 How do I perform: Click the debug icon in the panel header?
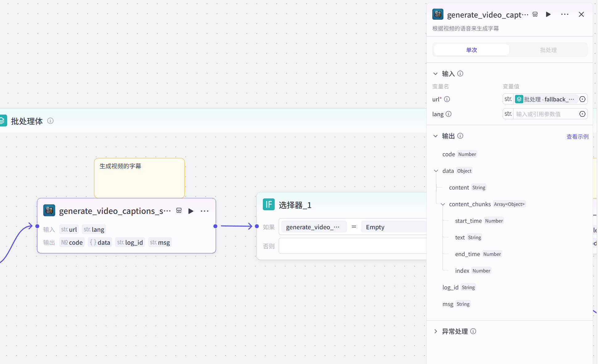point(535,14)
